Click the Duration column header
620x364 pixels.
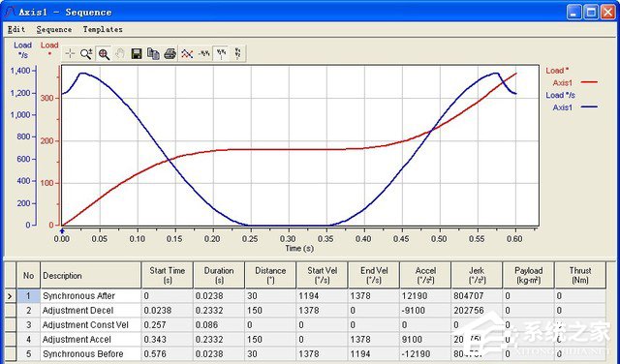[219, 275]
